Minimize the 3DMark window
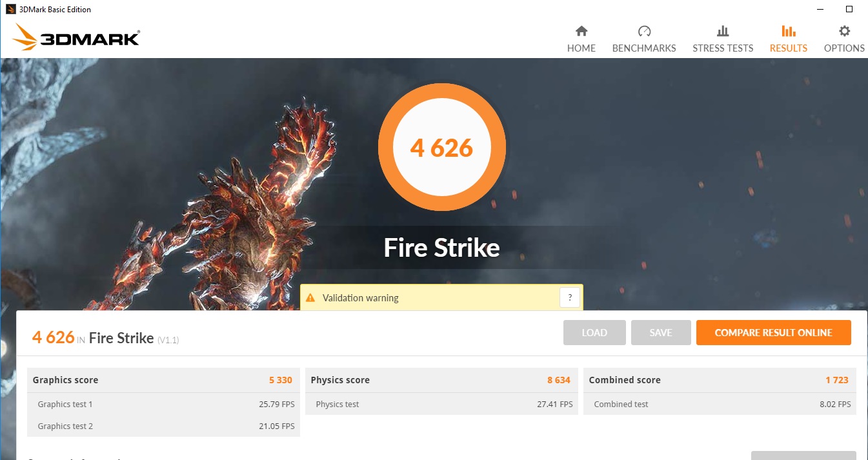 pyautogui.click(x=820, y=9)
